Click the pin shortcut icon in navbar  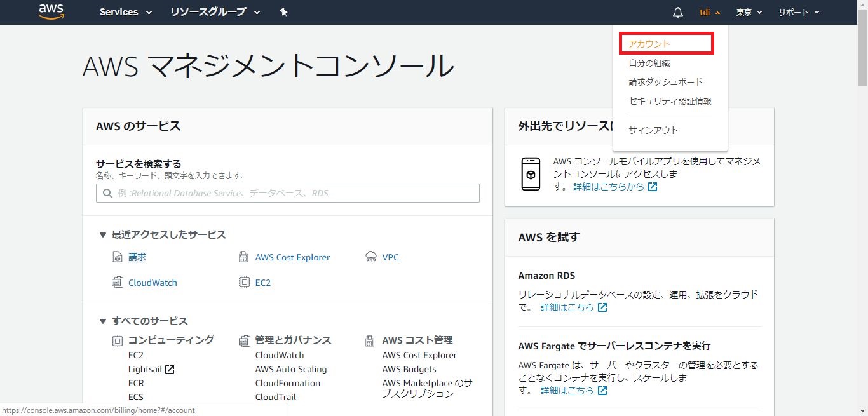pyautogui.click(x=284, y=12)
